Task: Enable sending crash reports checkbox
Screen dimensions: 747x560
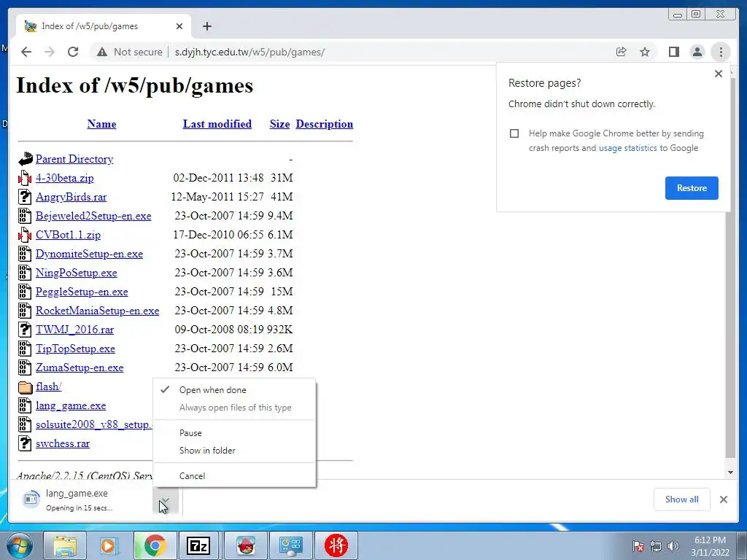Action: point(514,133)
